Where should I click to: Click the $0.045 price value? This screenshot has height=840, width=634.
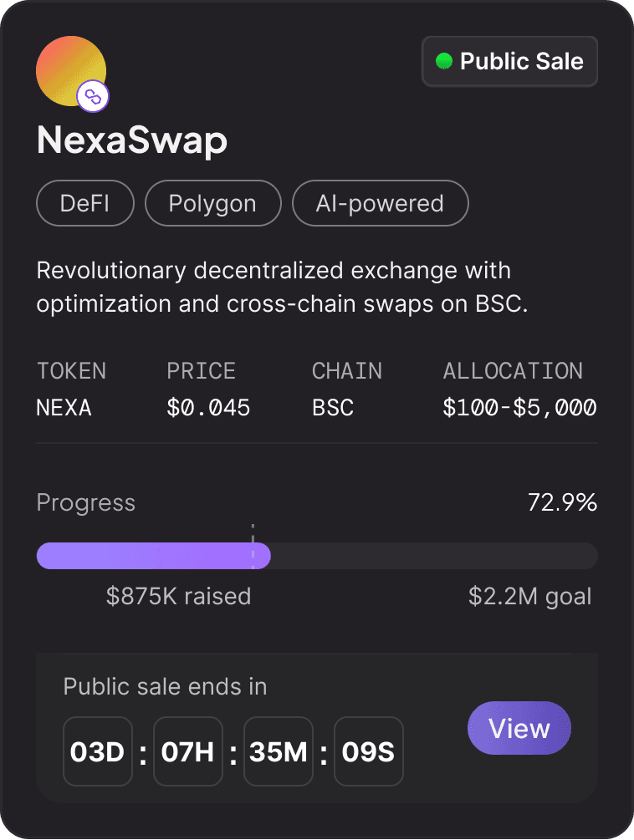coord(208,408)
